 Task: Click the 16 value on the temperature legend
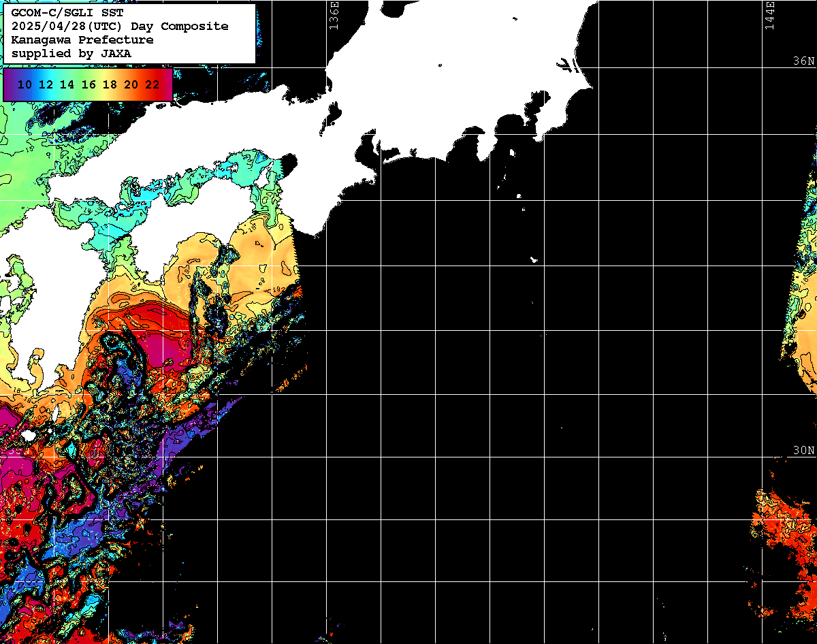[x=89, y=85]
